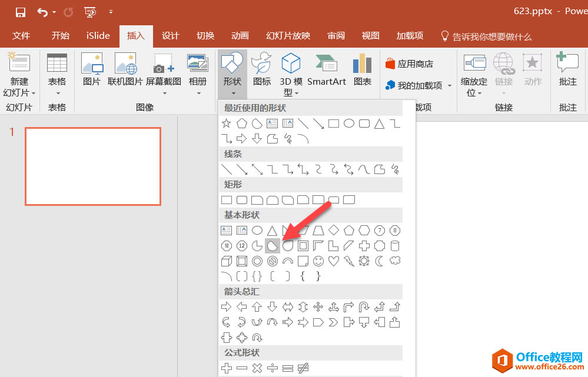Open the undo history dropdown arrow

(54, 12)
